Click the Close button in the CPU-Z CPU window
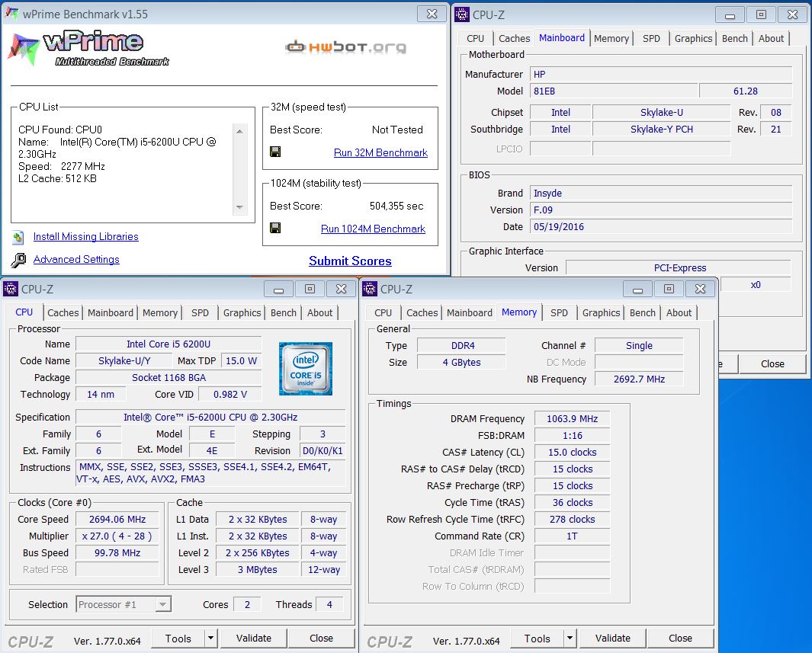Image resolution: width=812 pixels, height=653 pixels. coord(321,638)
